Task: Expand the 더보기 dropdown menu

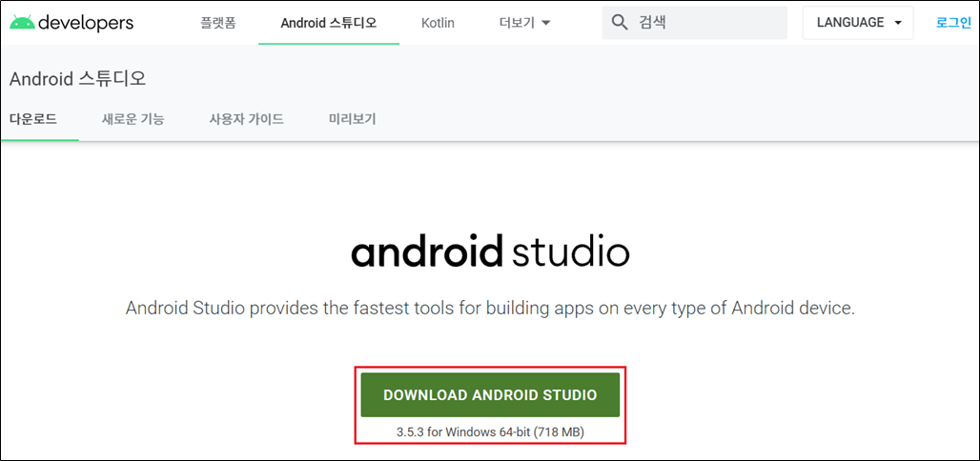Action: (x=525, y=23)
